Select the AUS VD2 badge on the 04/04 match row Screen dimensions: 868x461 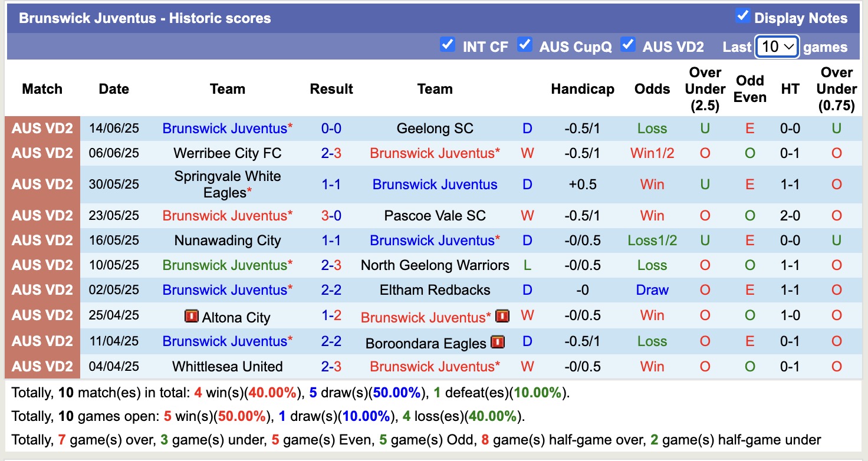(x=41, y=366)
